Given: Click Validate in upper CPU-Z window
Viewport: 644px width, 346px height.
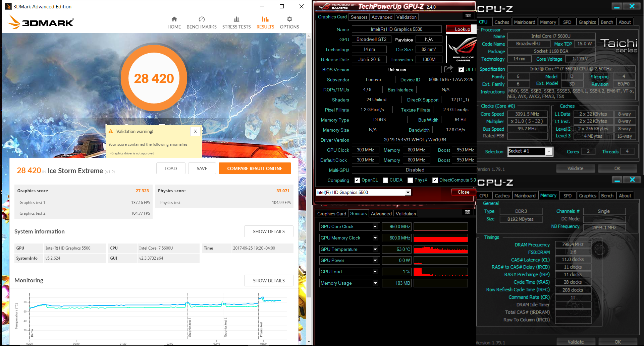Looking at the screenshot, I should pos(575,168).
